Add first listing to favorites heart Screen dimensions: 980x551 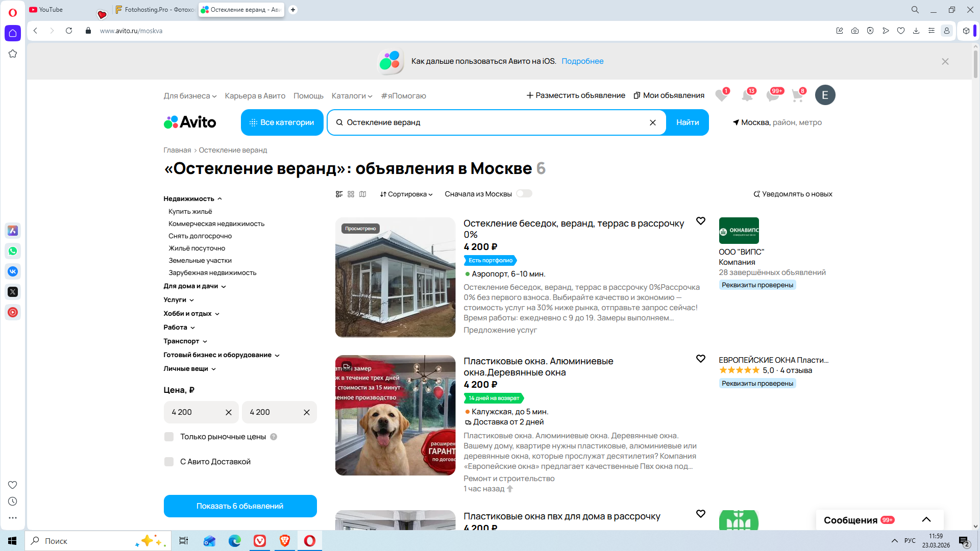[700, 221]
